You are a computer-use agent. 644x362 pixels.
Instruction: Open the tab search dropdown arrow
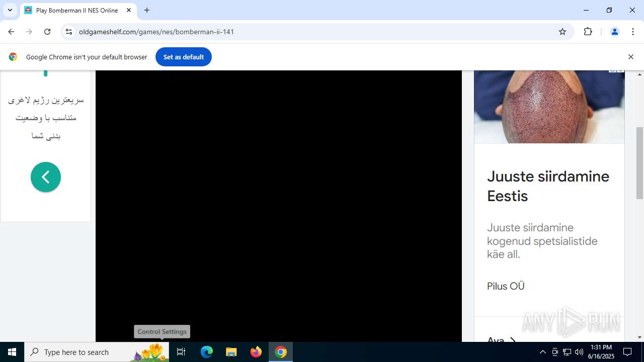[x=10, y=10]
